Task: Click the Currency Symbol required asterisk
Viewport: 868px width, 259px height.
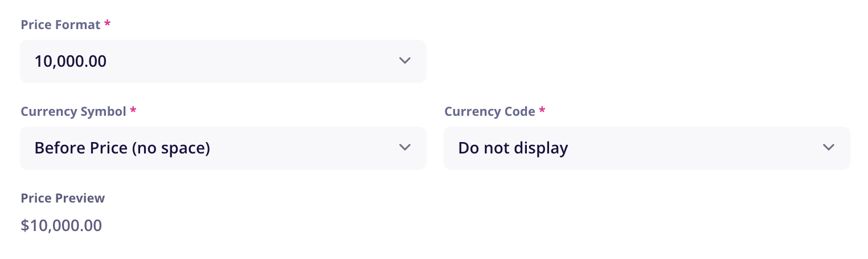Action: pos(133,112)
